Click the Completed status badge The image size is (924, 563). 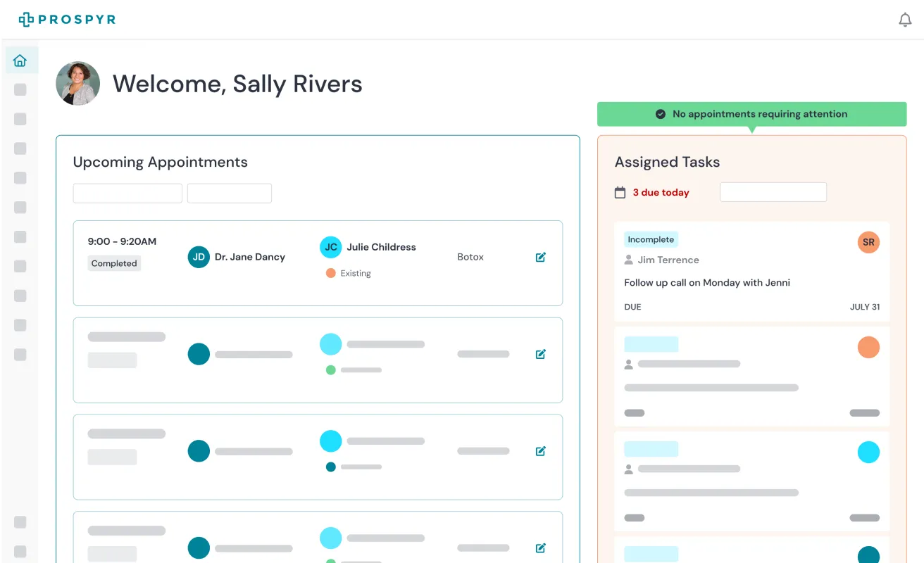click(x=114, y=263)
